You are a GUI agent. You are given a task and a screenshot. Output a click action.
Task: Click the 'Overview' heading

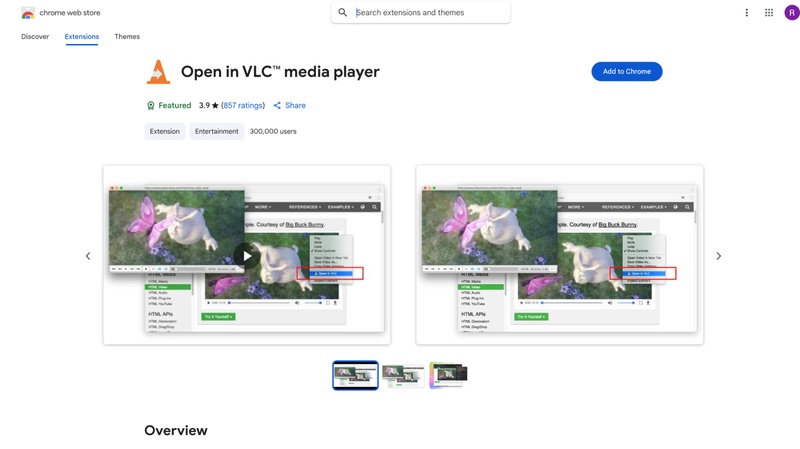(x=176, y=431)
